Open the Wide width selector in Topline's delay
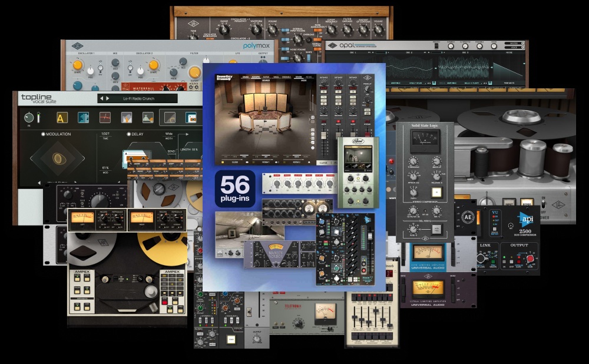The image size is (589, 364). [168, 133]
